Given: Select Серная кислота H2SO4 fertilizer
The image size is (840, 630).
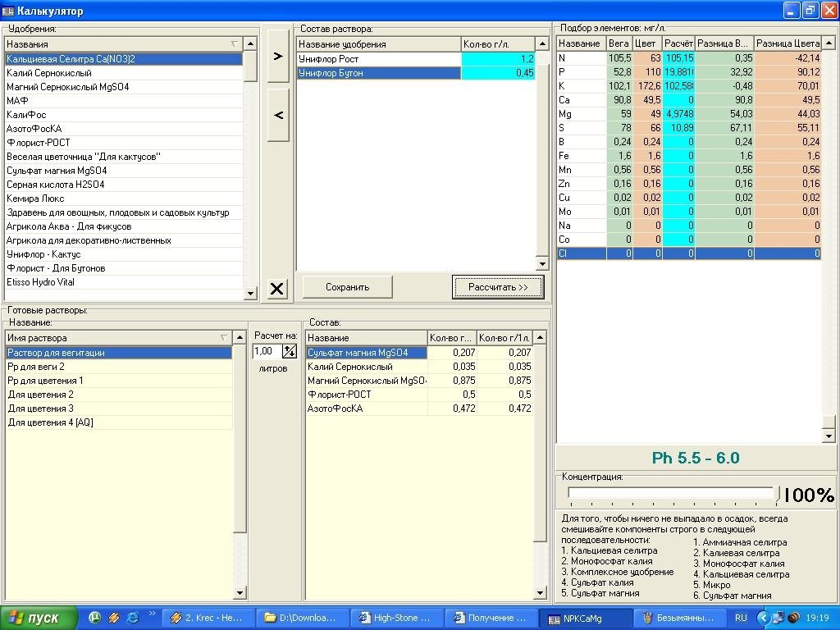Looking at the screenshot, I should pos(124,185).
